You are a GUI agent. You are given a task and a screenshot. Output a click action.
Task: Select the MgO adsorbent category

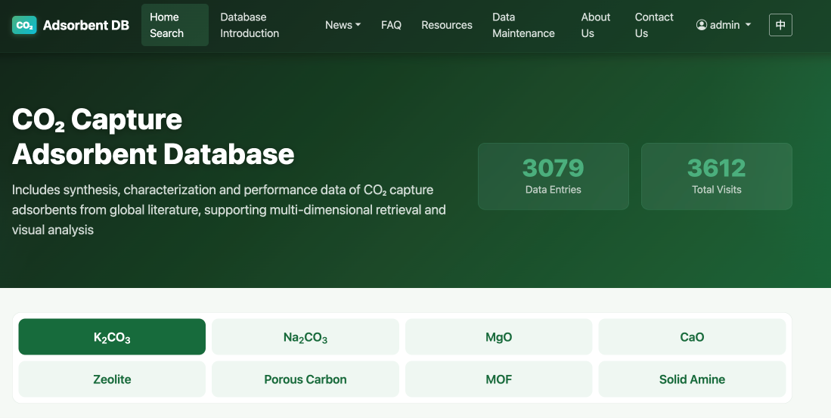tap(499, 337)
